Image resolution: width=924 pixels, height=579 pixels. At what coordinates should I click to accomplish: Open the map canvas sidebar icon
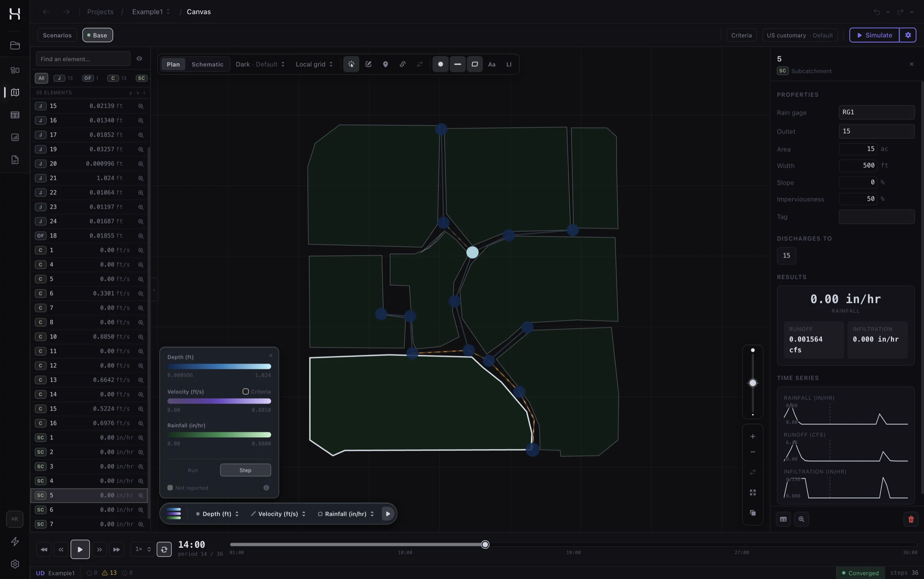click(x=15, y=92)
